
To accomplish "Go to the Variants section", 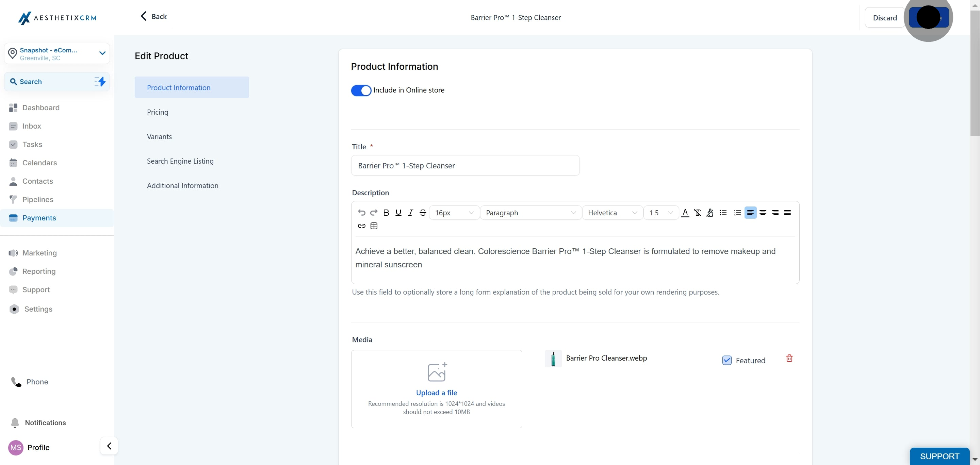I will click(x=159, y=136).
